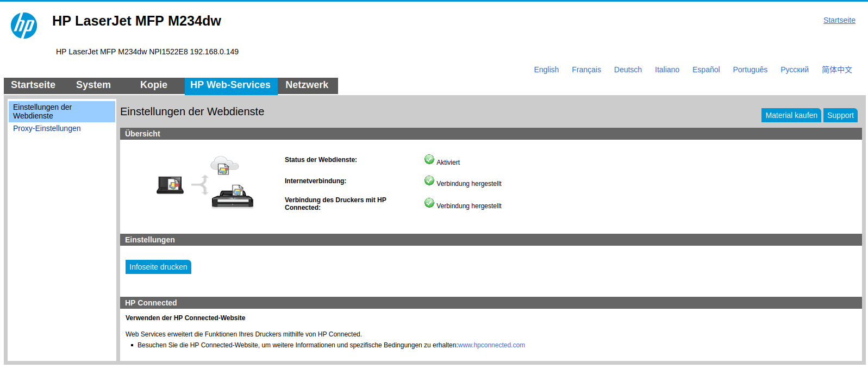Click the Infoseite drucken button
Image resolution: width=868 pixels, height=368 pixels.
pos(158,267)
